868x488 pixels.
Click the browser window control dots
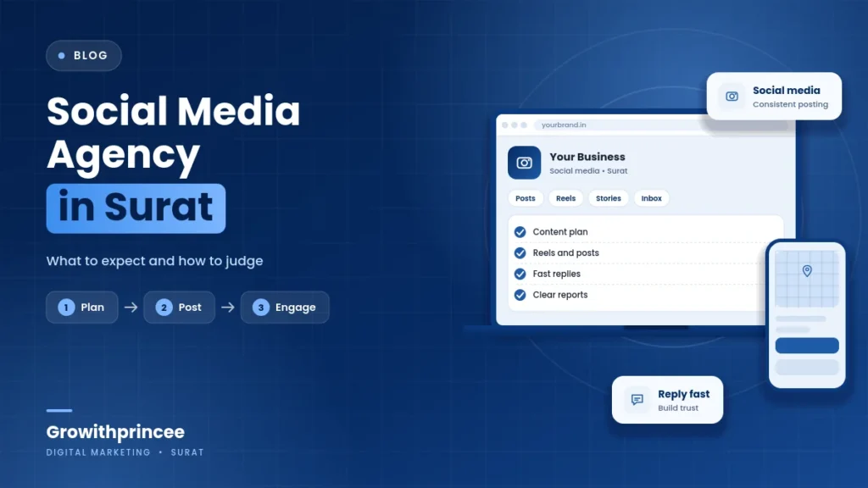tap(515, 125)
